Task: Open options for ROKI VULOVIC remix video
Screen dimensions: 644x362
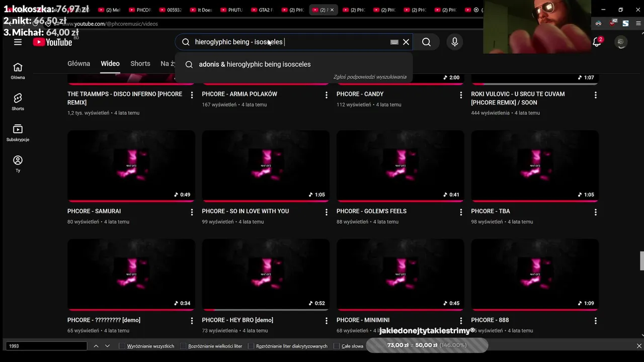Action: coord(595,95)
